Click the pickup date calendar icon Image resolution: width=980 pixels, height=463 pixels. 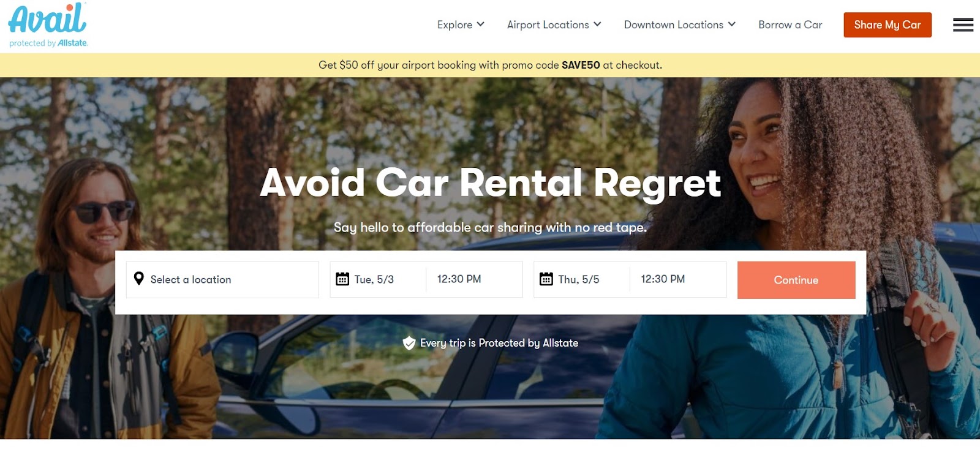(x=342, y=279)
